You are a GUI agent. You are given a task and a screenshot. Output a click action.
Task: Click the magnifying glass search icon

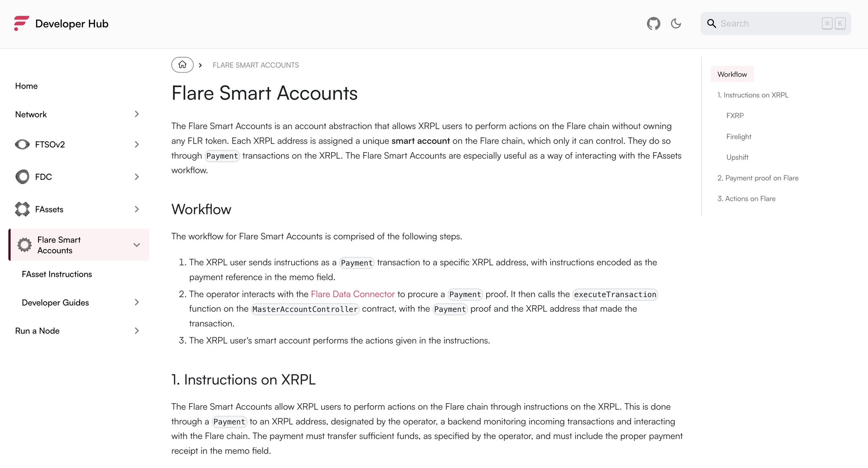tap(712, 24)
